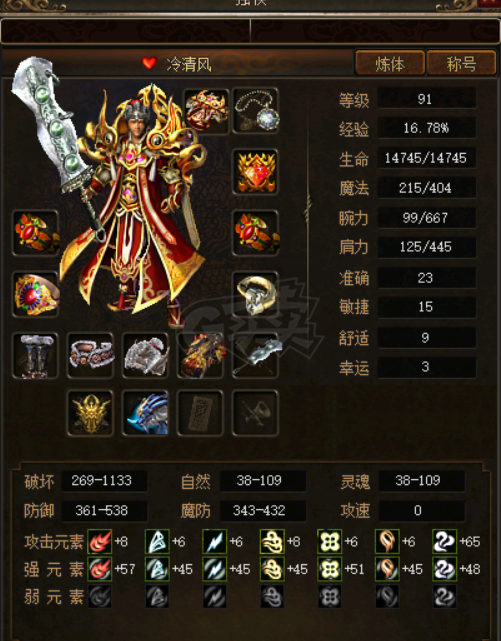Select the golden emblem equipment slot
The height and width of the screenshot is (641, 501).
coord(90,413)
